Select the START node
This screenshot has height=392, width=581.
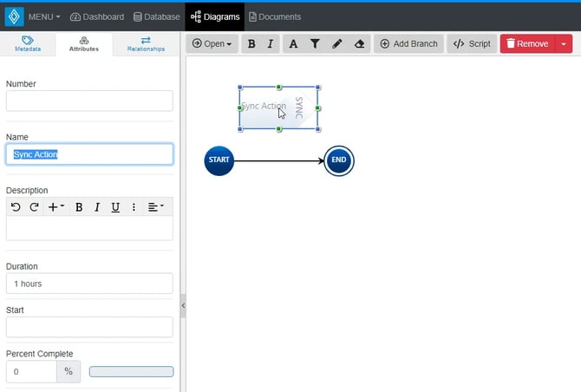click(x=219, y=160)
